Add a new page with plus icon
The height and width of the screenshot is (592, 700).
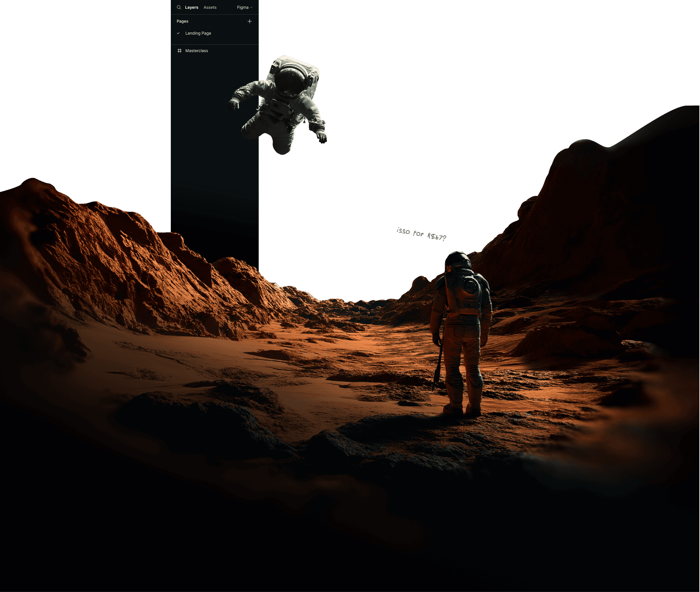tap(249, 21)
